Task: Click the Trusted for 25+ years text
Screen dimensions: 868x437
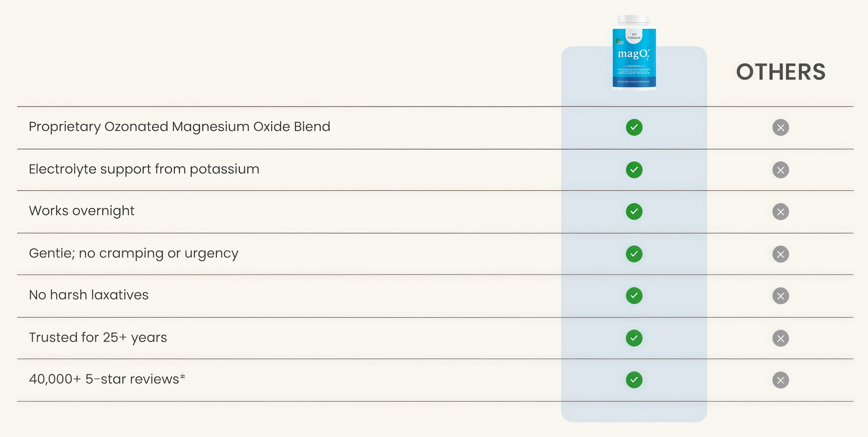Action: 98,337
